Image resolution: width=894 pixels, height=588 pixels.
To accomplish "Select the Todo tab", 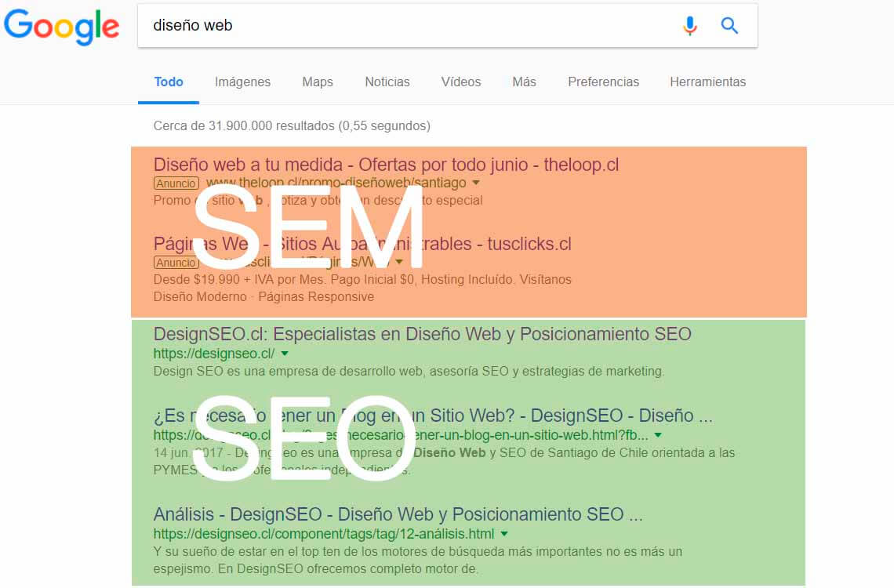I will [168, 82].
